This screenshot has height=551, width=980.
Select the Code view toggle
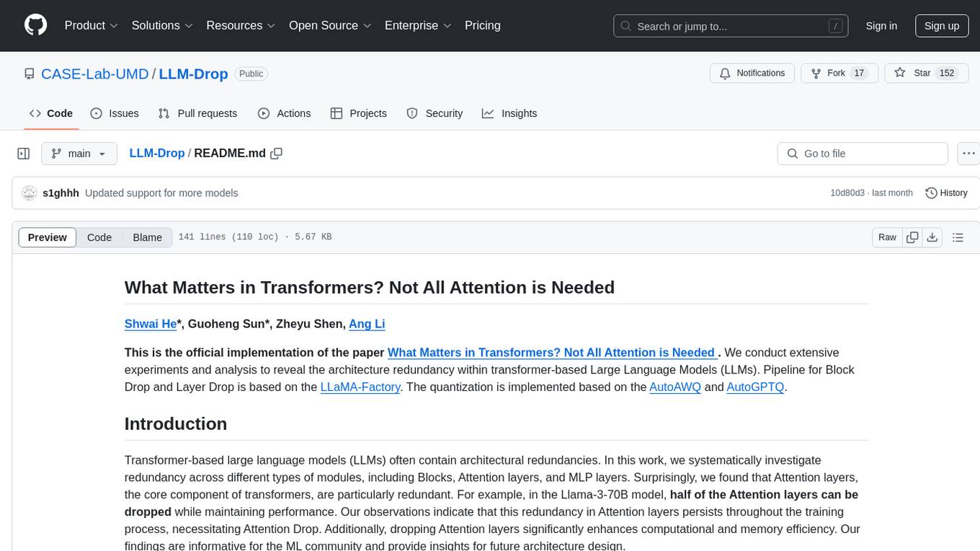tap(99, 237)
